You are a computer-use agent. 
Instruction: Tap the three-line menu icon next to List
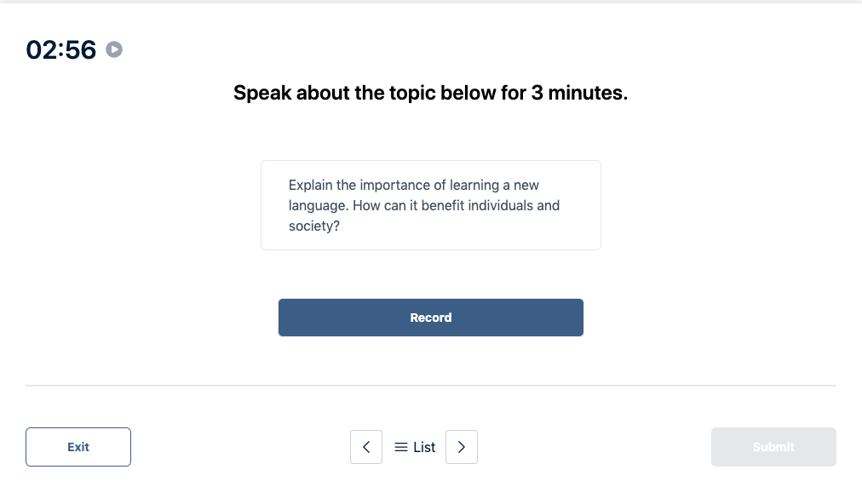tap(400, 446)
